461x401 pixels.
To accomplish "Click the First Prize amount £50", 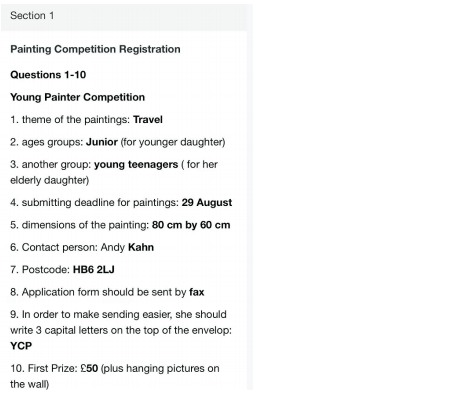I will click(89, 368).
